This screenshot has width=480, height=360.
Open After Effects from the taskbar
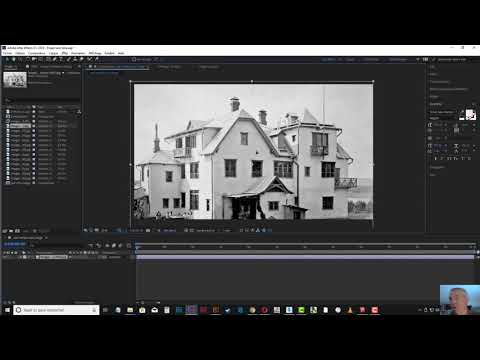point(191,310)
